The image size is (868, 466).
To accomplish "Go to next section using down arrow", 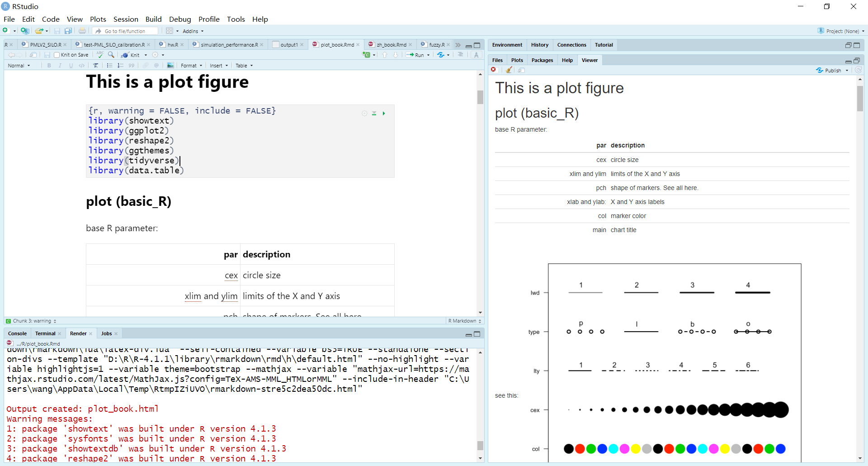I will tap(396, 55).
